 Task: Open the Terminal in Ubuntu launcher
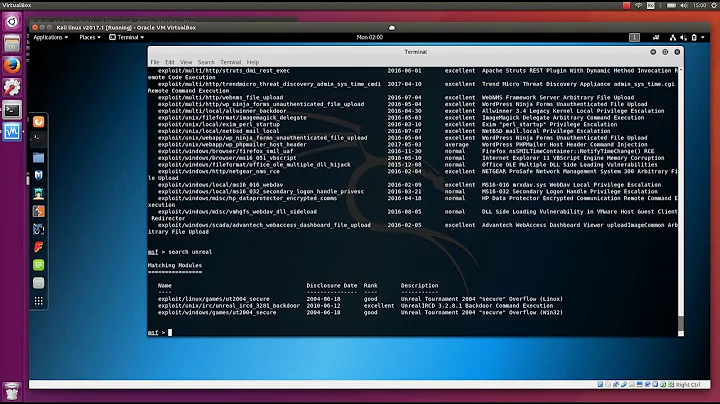(12, 110)
